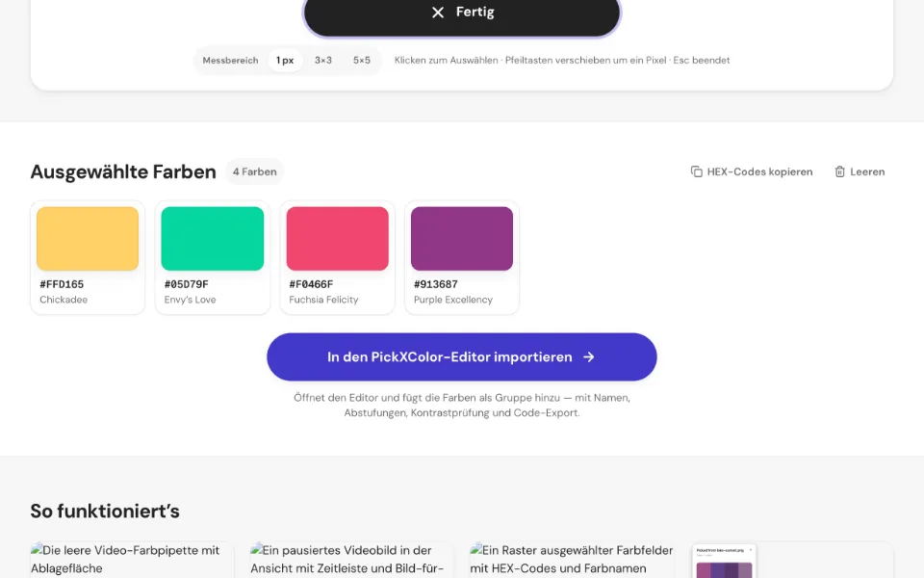
Task: Click the HEX-Codes kopieren link
Action: pyautogui.click(x=752, y=171)
